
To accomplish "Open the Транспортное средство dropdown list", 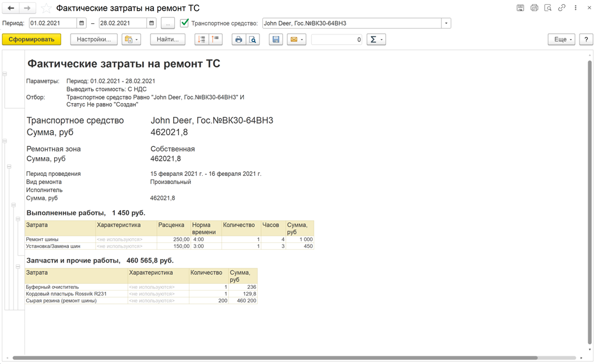I will tap(446, 23).
